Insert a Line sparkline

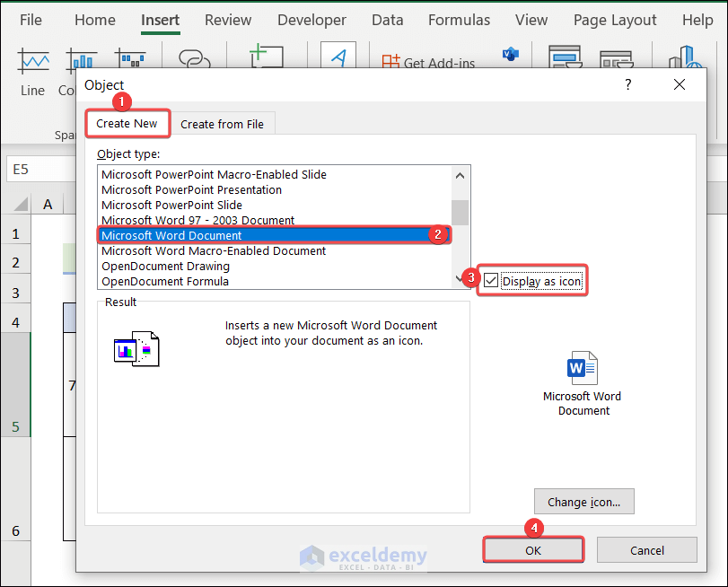tap(32, 72)
